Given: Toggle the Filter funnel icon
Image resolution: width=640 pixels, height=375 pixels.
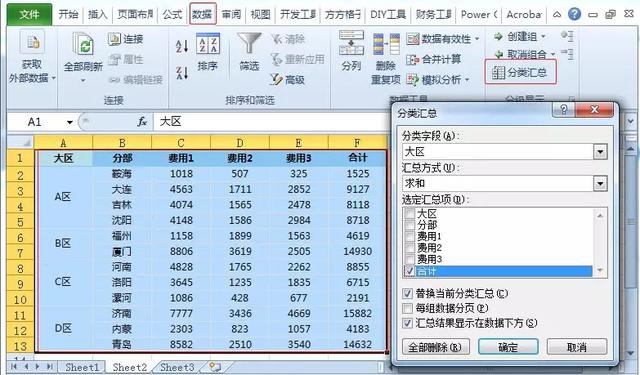Looking at the screenshot, I should 249,44.
